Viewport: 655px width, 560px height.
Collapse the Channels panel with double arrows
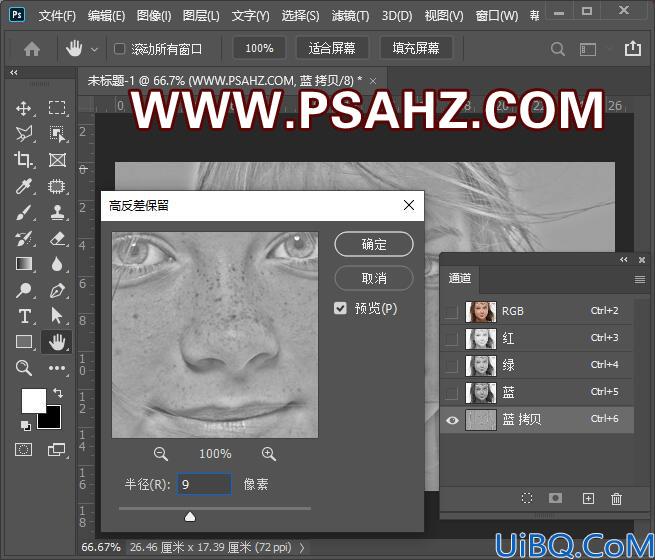pos(624,260)
